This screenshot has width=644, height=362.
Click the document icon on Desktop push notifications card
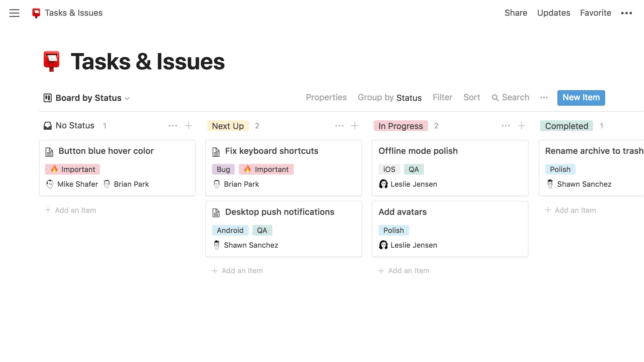click(216, 212)
